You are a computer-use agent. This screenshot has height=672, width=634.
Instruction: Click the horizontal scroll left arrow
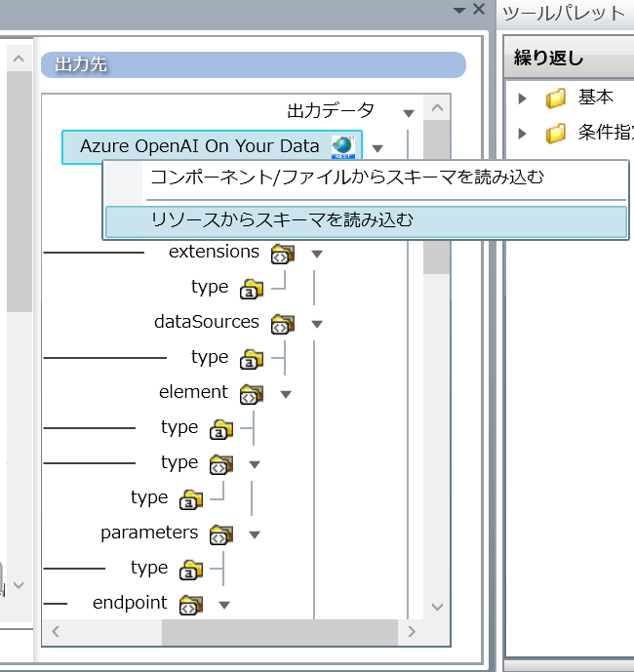click(x=56, y=631)
